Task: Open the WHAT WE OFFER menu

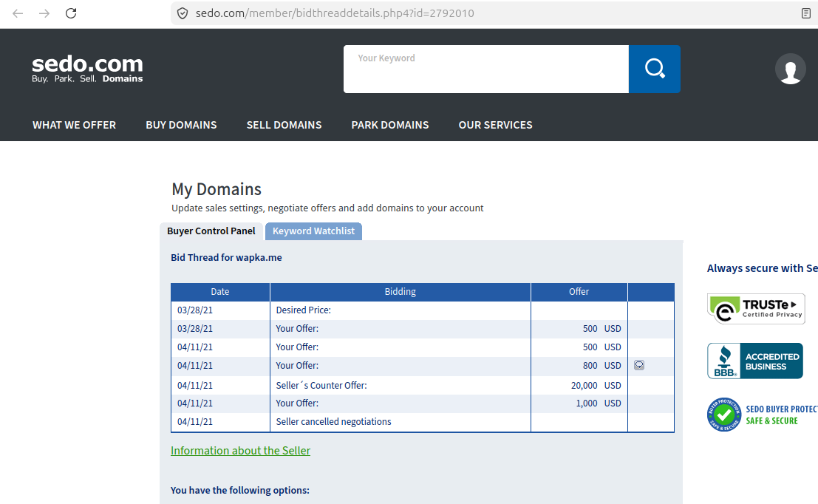Action: click(x=74, y=125)
